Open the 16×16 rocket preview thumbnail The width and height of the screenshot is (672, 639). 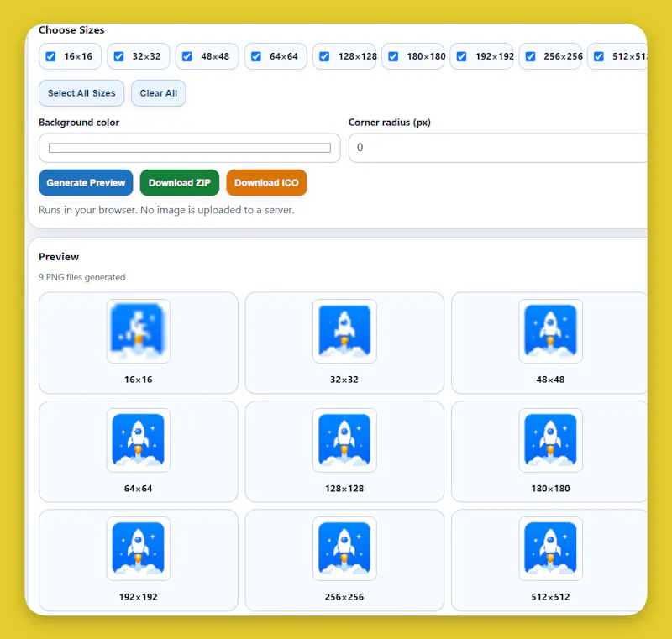coord(139,331)
